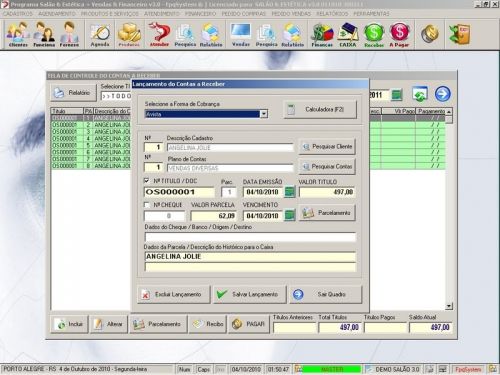This screenshot has height=375, width=500.
Task: Select table row with parcel number 5
Action: [x=248, y=145]
